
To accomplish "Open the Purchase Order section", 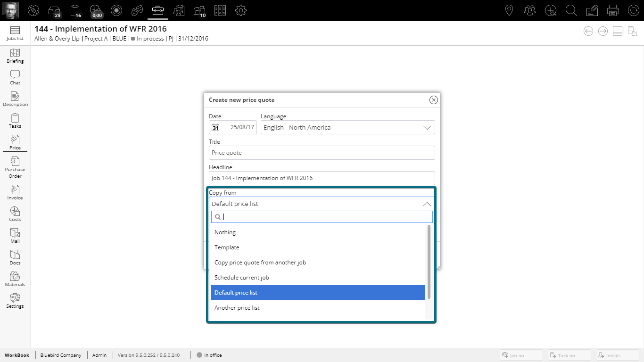I will [15, 167].
